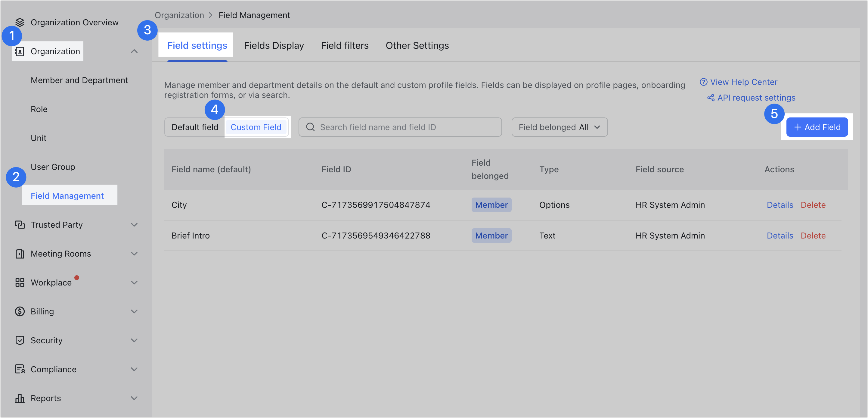Image resolution: width=868 pixels, height=418 pixels.
Task: Expand the Reports chevron
Action: tap(134, 398)
